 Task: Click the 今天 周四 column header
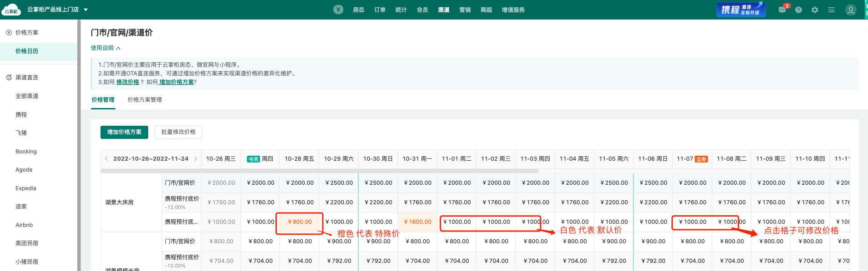260,159
